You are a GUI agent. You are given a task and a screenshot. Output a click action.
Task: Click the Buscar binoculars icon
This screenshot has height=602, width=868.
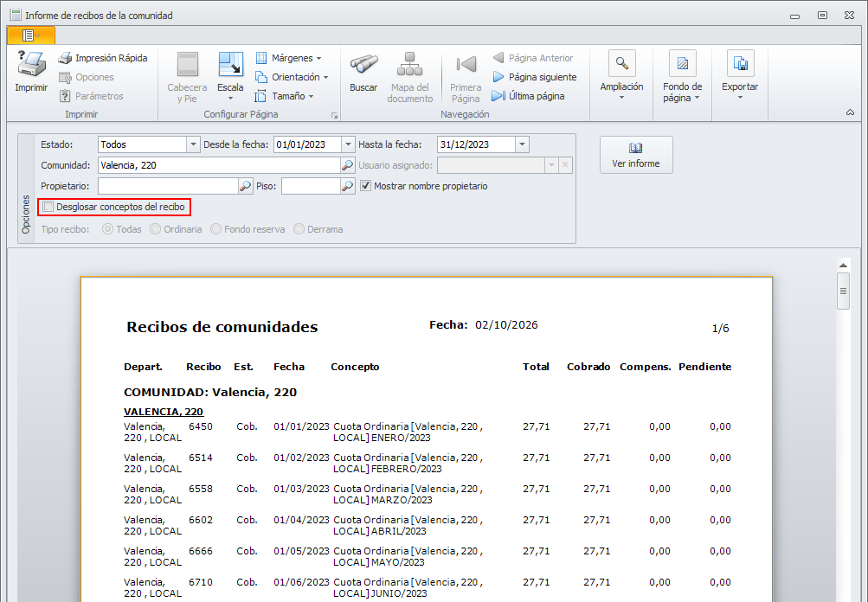tap(363, 65)
